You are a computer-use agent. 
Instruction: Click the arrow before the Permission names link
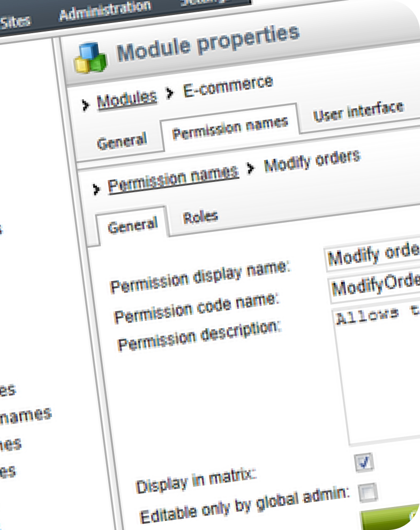[x=97, y=188]
